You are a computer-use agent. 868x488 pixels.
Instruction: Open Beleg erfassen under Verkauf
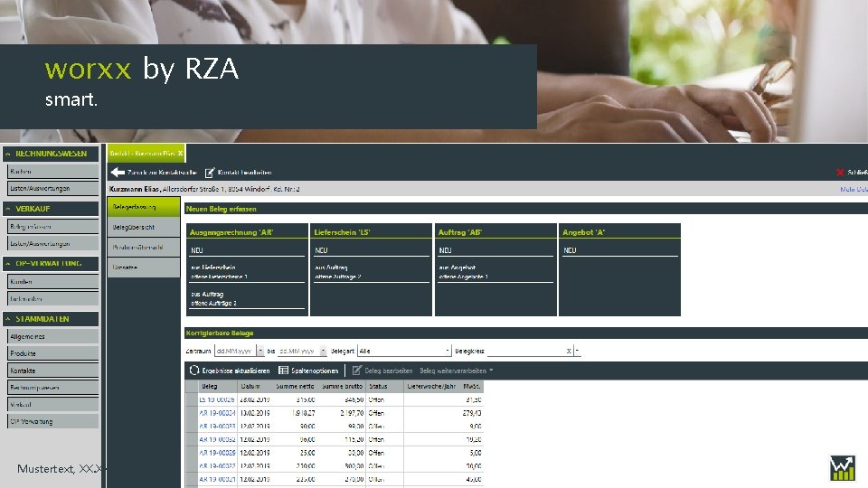point(52,226)
